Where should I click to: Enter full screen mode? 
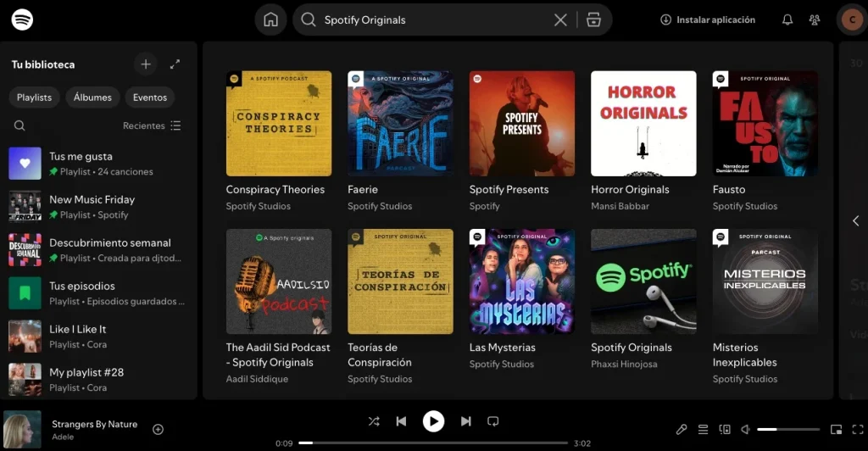click(858, 430)
